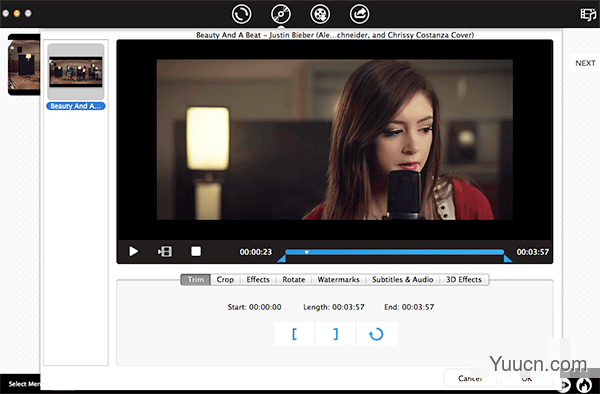Open the Rotate tab
Screen dimensions: 600x394
pos(293,280)
